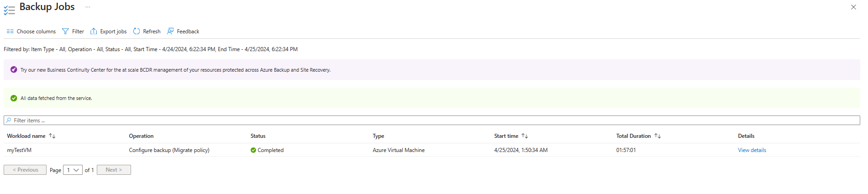Click the Refresh circular arrow icon

(137, 31)
